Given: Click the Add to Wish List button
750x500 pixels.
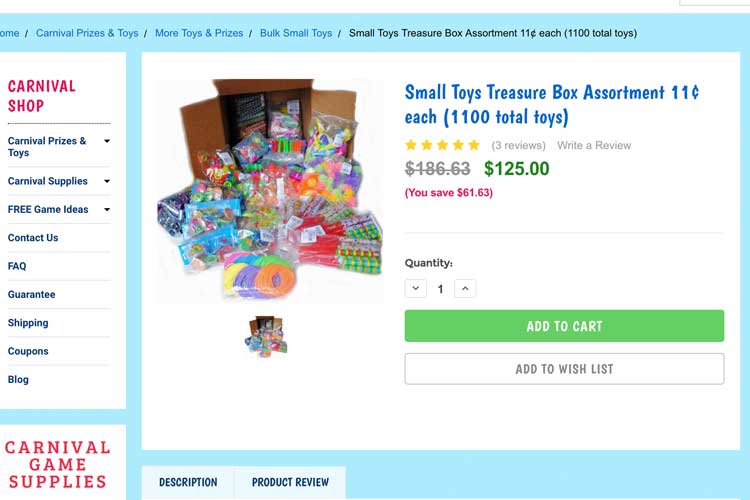Looking at the screenshot, I should tap(564, 369).
